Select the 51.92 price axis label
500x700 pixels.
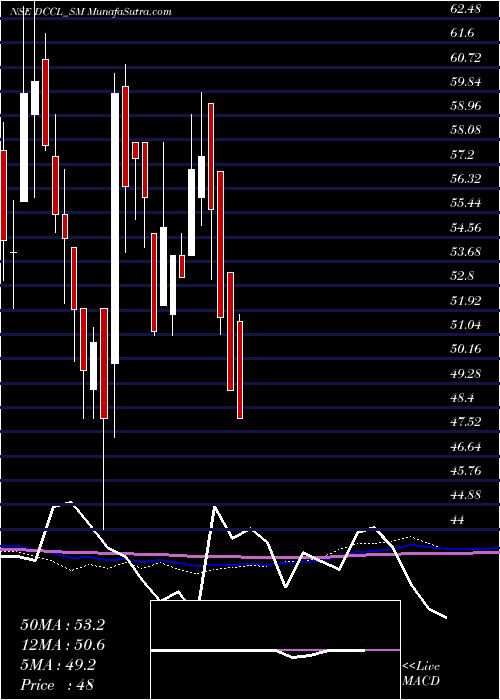[x=466, y=300]
